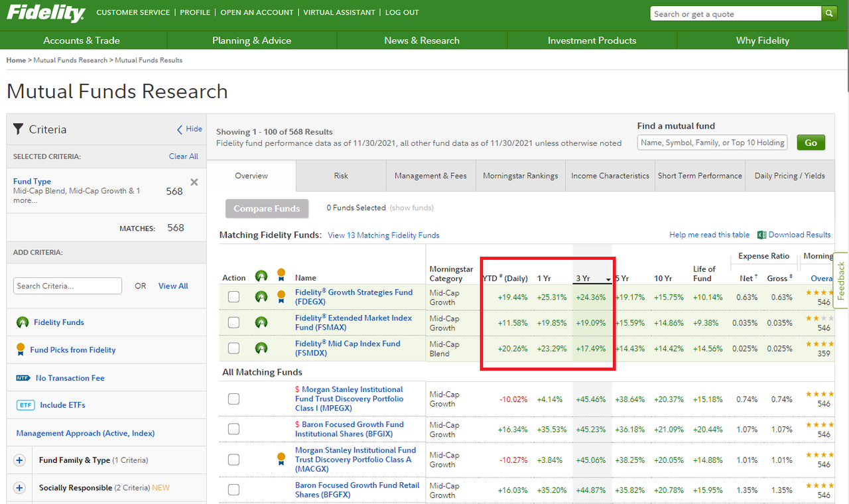
Task: Click the Search or get a quote field
Action: (736, 14)
